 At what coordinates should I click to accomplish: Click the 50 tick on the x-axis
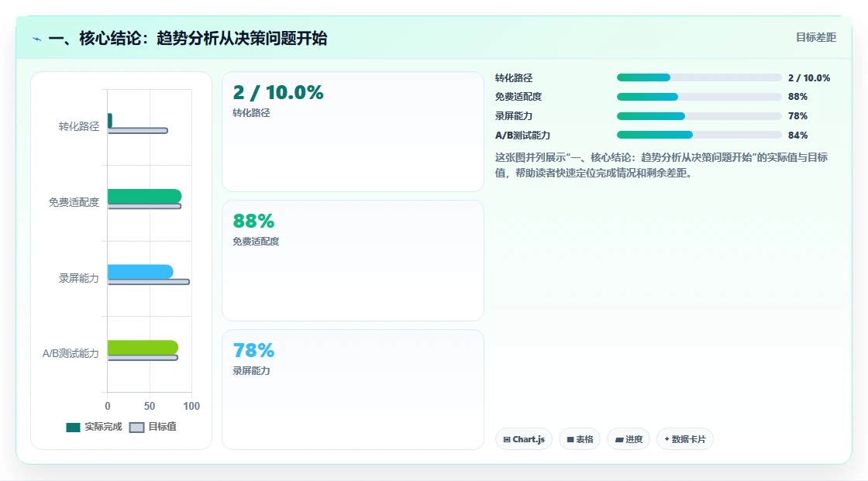tap(150, 407)
